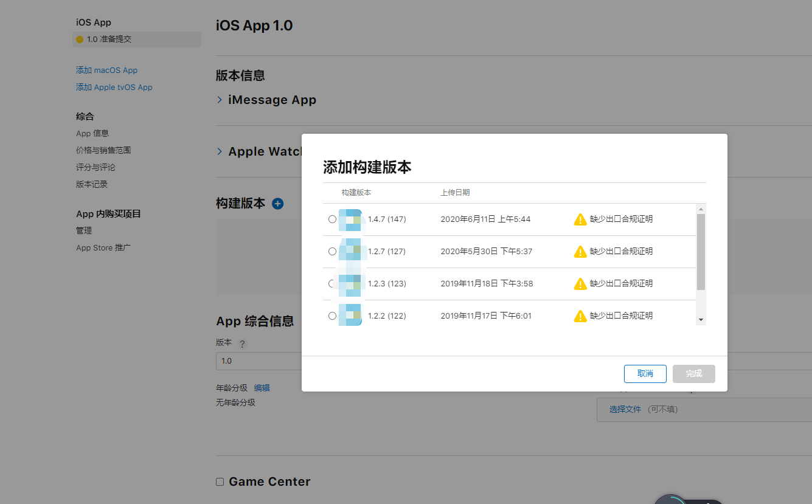Screen dimensions: 812x504
Task: Open App Store 推广 in sidebar
Action: click(103, 247)
